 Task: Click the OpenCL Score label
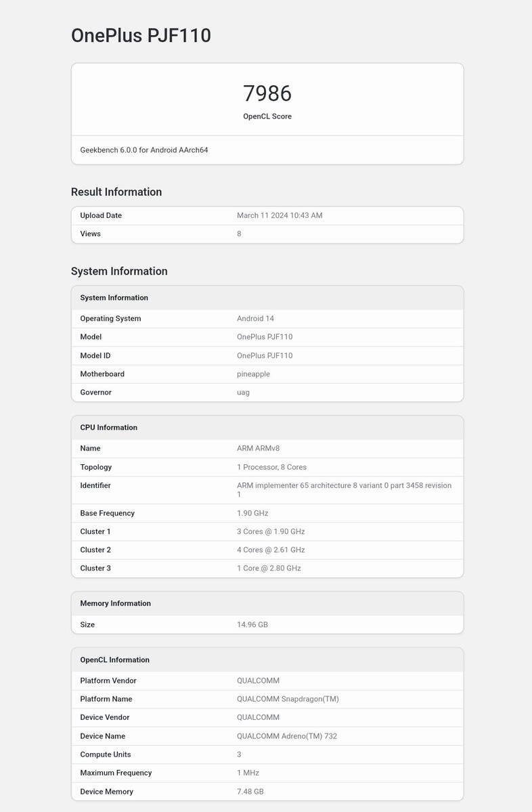[x=267, y=116]
